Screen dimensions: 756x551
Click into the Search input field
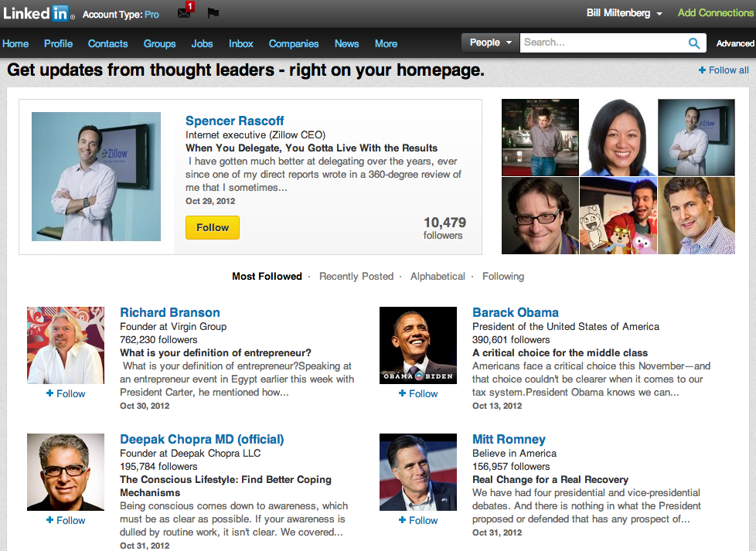tap(604, 43)
